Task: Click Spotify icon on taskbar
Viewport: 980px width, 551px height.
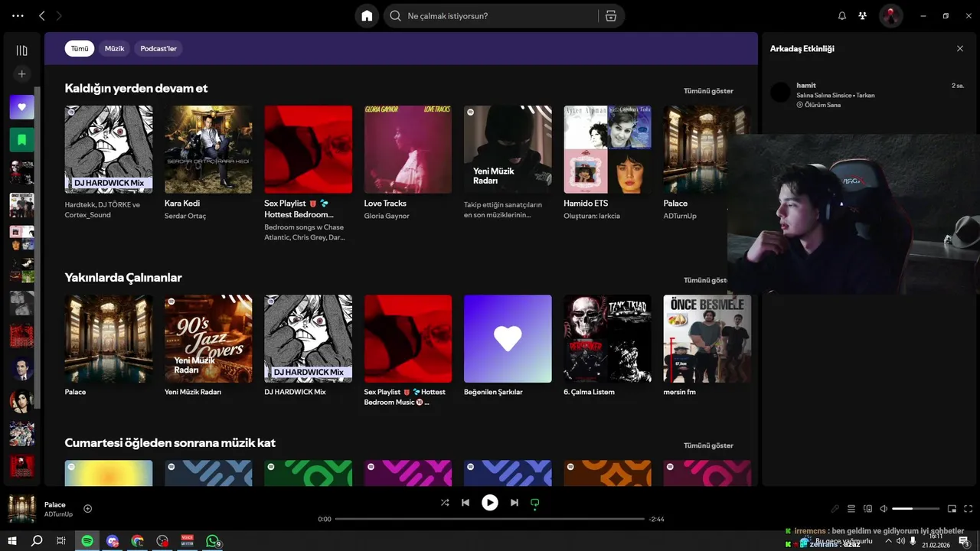Action: (87, 541)
